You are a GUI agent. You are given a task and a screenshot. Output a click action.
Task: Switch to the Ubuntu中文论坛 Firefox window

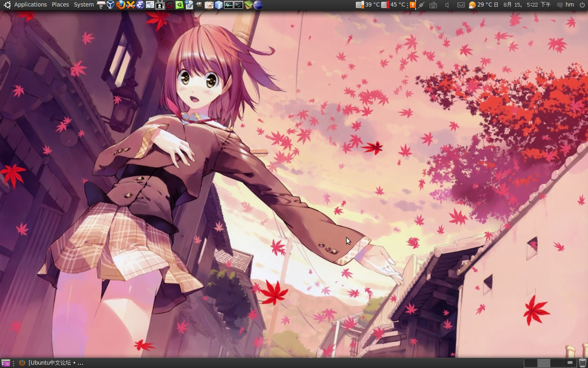51,363
